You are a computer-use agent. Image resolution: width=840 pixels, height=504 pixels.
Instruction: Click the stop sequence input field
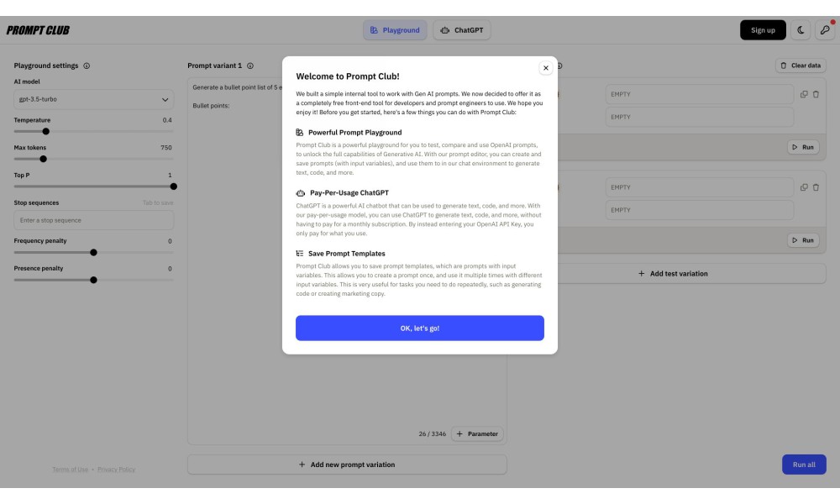[x=94, y=220]
